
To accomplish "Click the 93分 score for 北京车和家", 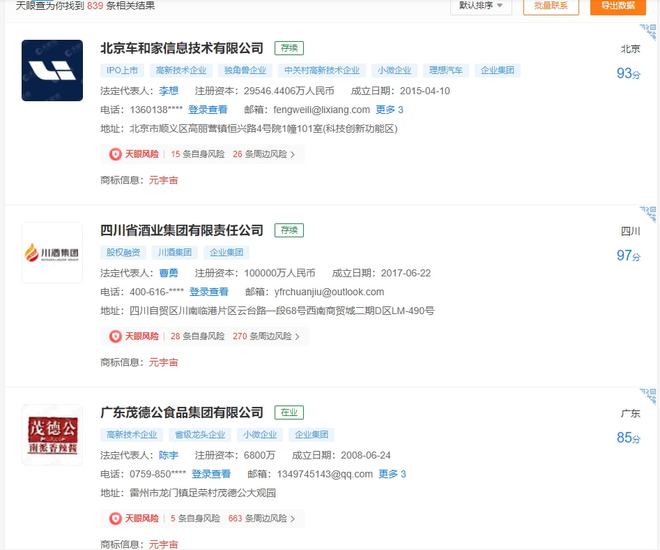I will pyautogui.click(x=628, y=73).
